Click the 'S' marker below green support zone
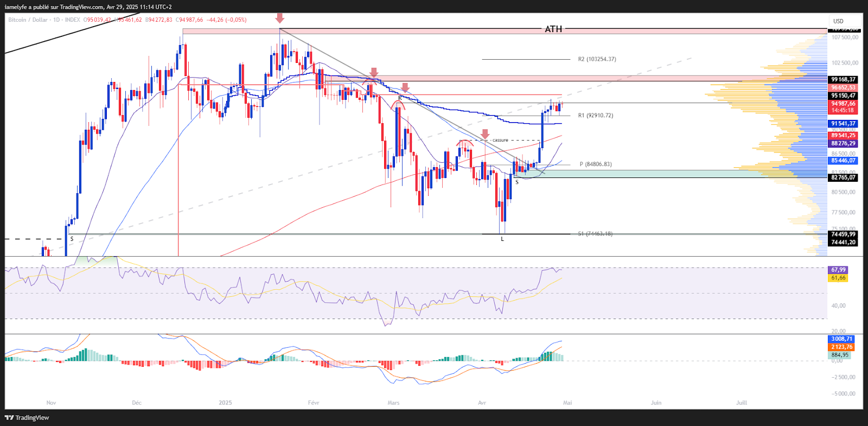 click(517, 182)
